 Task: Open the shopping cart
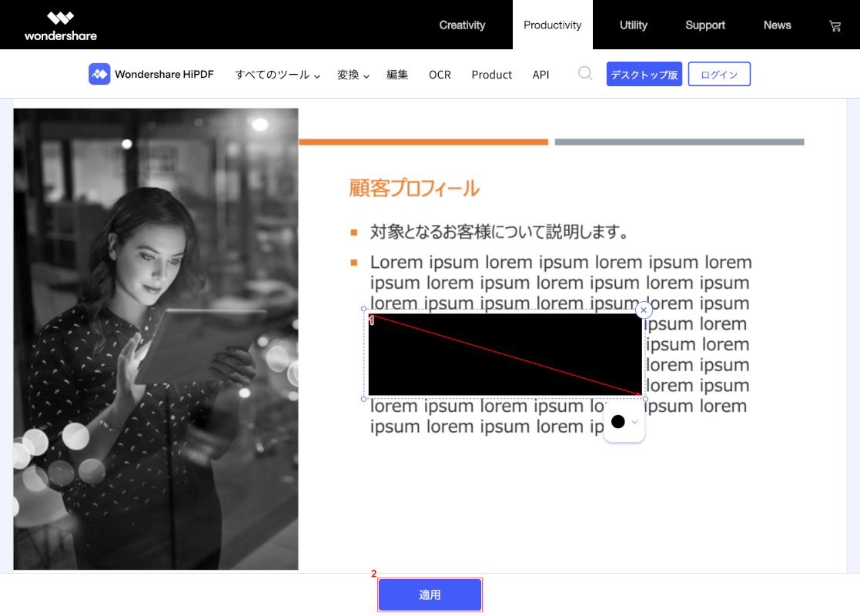click(835, 25)
